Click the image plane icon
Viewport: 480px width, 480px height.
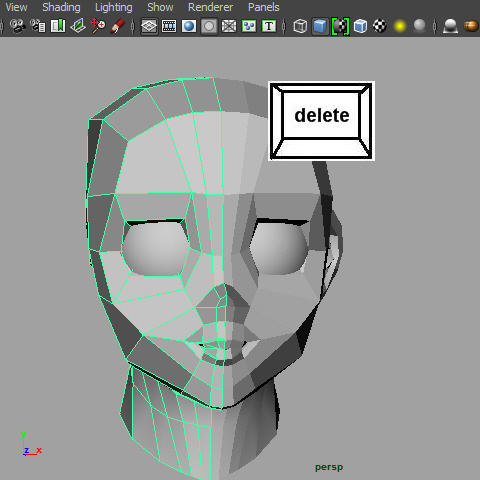click(78, 26)
